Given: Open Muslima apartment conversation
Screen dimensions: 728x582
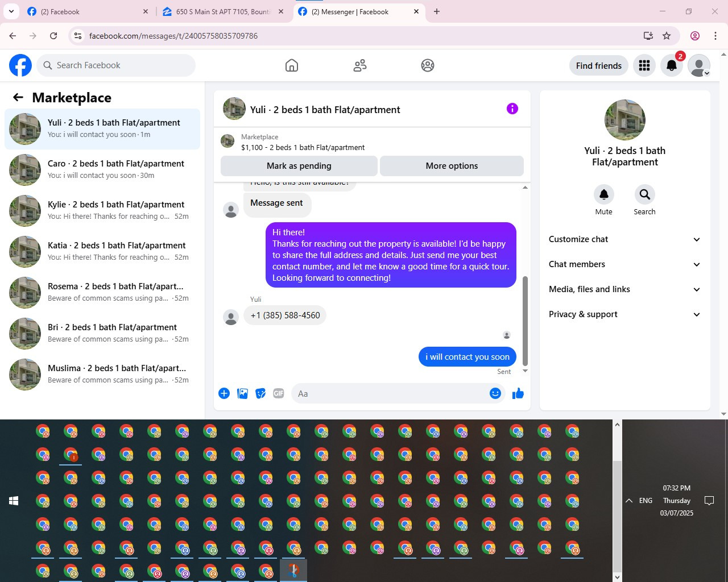Looking at the screenshot, I should pos(102,375).
